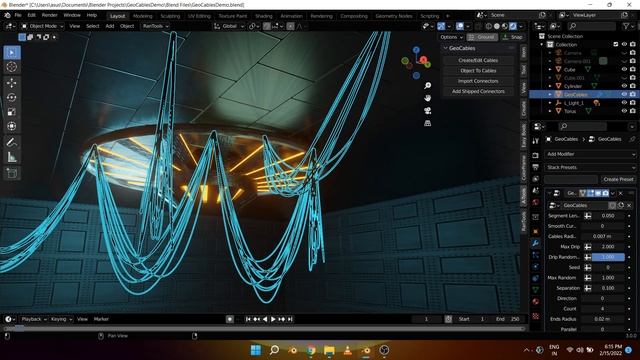Viewport: 640px width, 360px height.
Task: Select wireframe viewport shading icon
Action: point(489,26)
